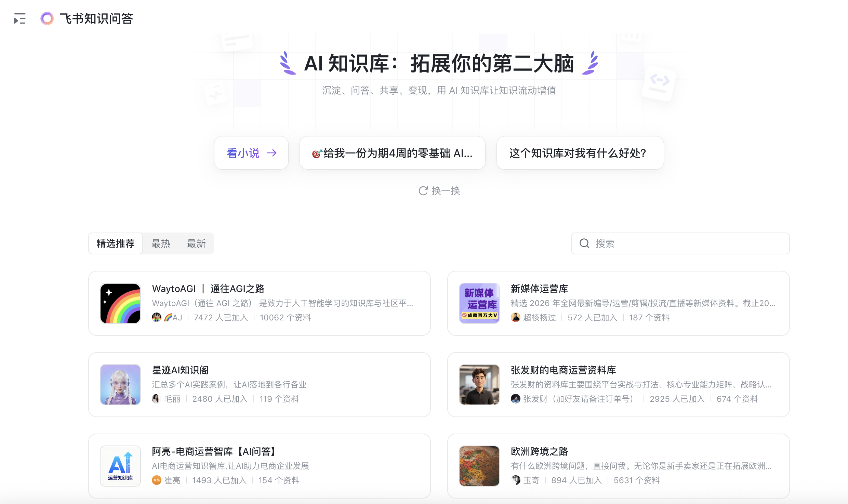Switch to the 最热 tab
Image resolution: width=848 pixels, height=504 pixels.
[161, 243]
